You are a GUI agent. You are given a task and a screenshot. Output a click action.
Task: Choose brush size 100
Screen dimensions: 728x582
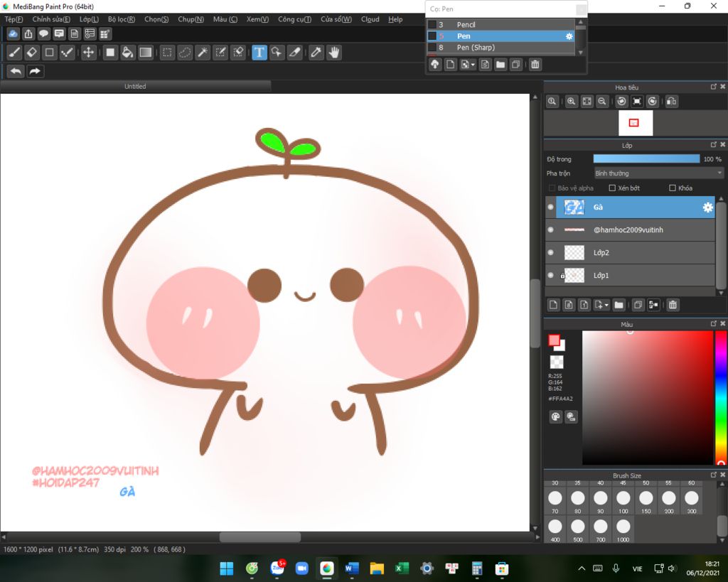tap(623, 502)
